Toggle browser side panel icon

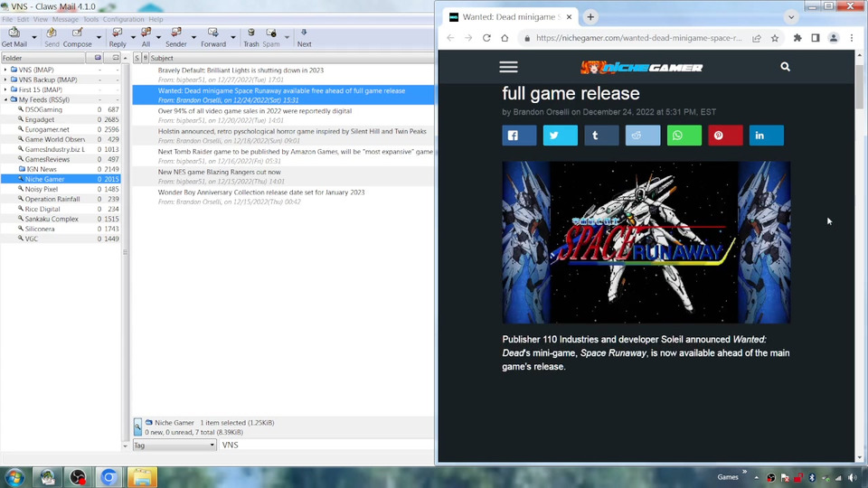pyautogui.click(x=816, y=38)
